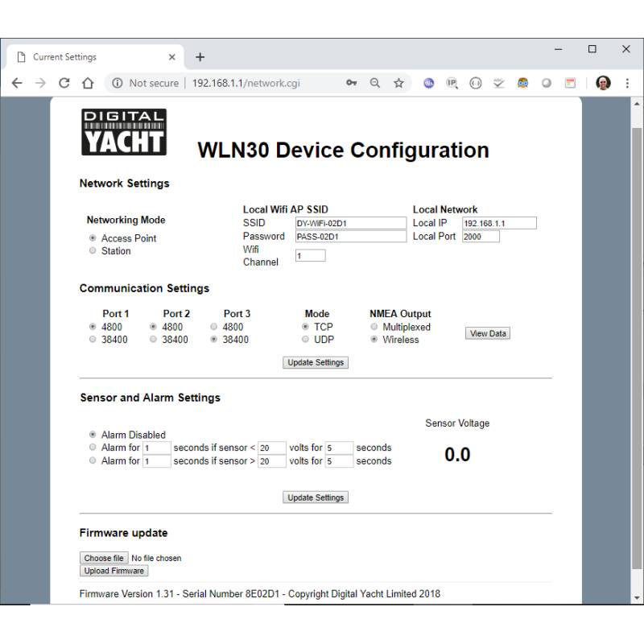Click the Local IP input field
Viewport: 644px width, 644px height.
tap(499, 223)
